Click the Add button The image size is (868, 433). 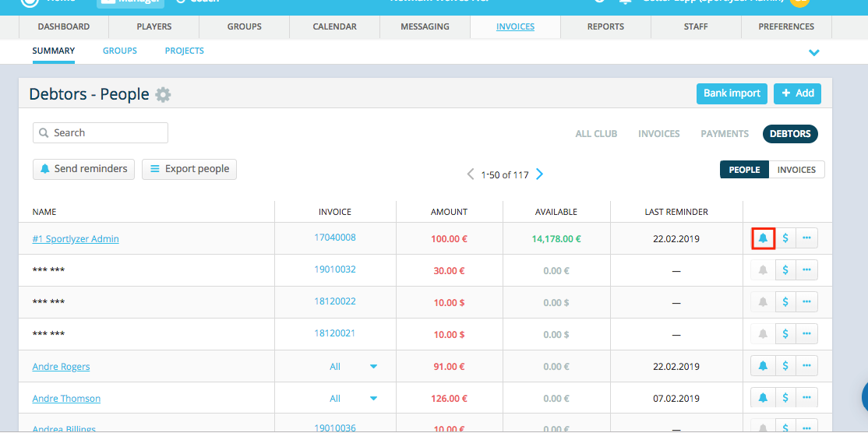(797, 93)
